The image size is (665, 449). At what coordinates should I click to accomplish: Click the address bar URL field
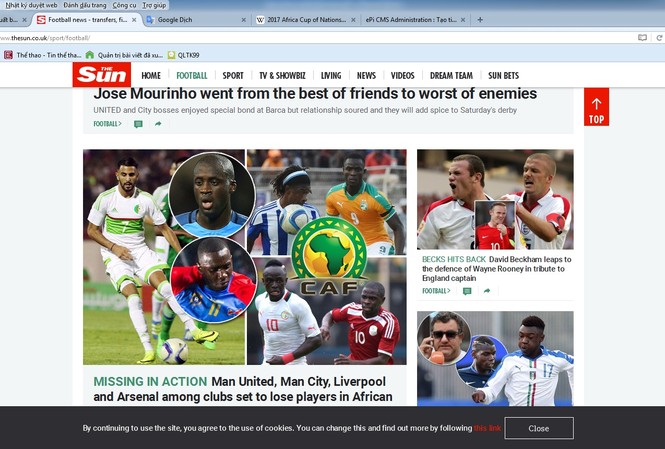[x=314, y=38]
